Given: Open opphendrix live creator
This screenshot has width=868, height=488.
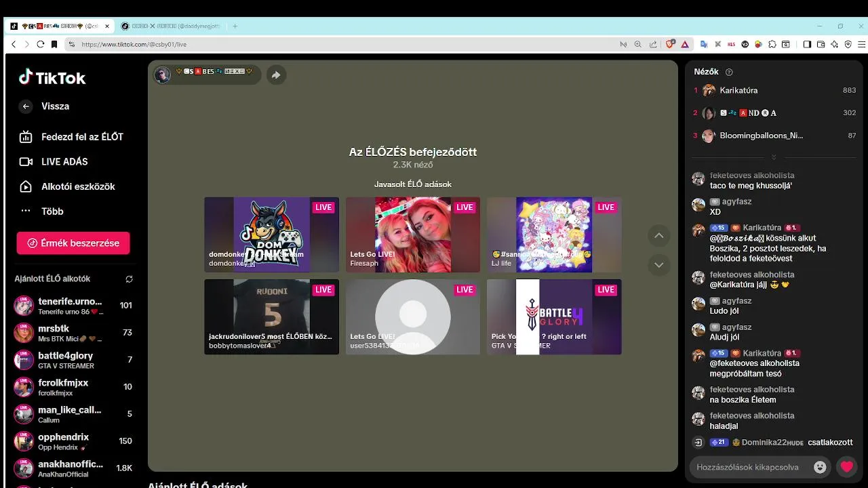Looking at the screenshot, I should pos(73,441).
